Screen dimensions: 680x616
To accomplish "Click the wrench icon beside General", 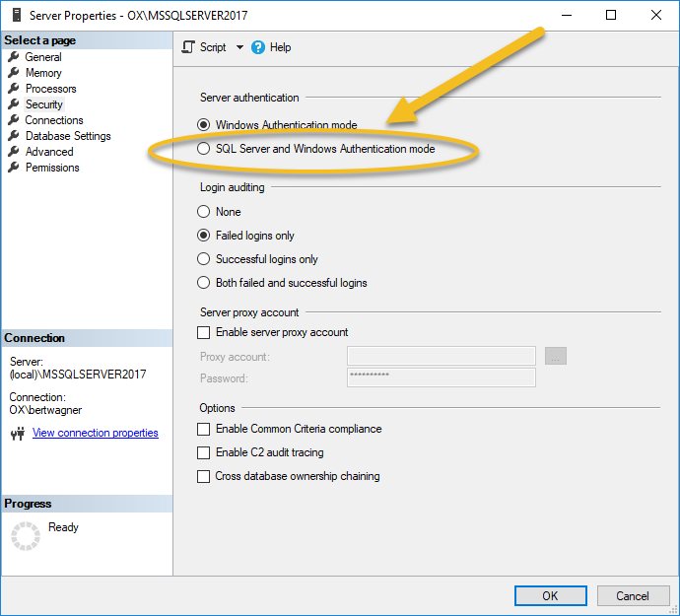I will pyautogui.click(x=14, y=57).
